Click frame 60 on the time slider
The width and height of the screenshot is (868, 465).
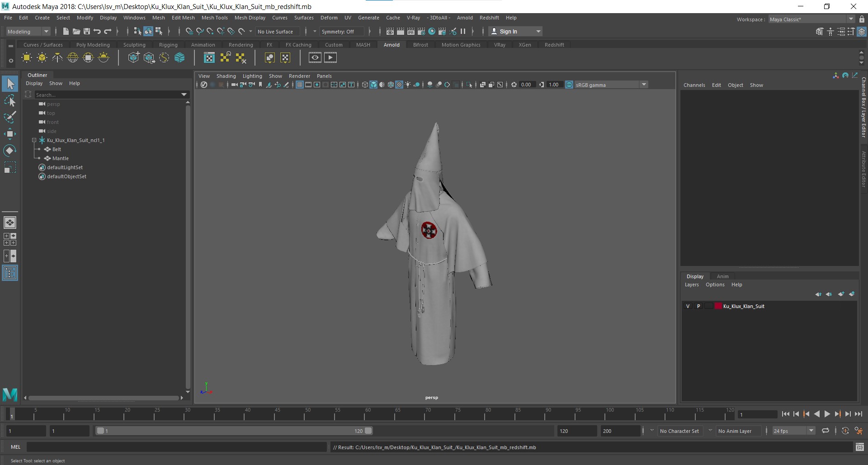(x=368, y=414)
